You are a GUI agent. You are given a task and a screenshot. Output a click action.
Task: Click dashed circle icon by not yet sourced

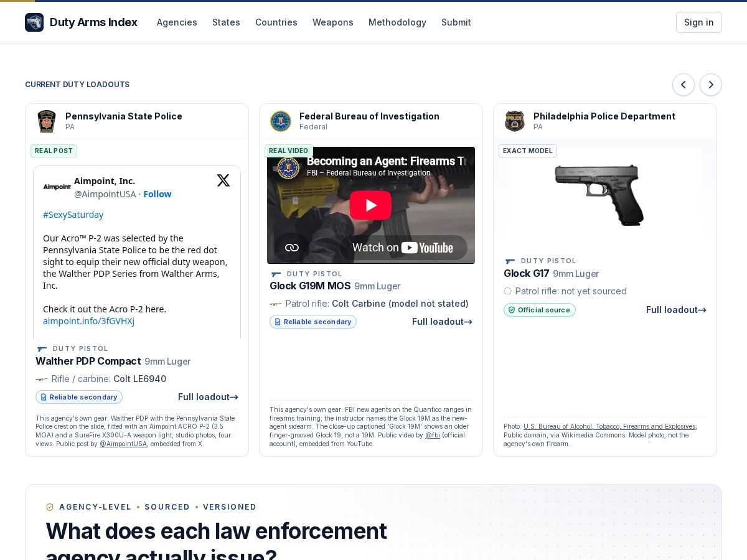(x=507, y=291)
